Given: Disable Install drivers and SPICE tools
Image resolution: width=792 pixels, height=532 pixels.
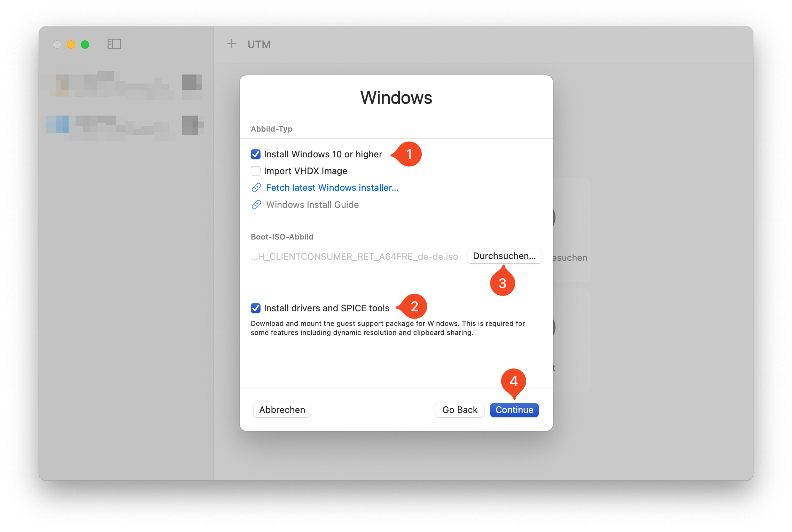Looking at the screenshot, I should click(256, 308).
